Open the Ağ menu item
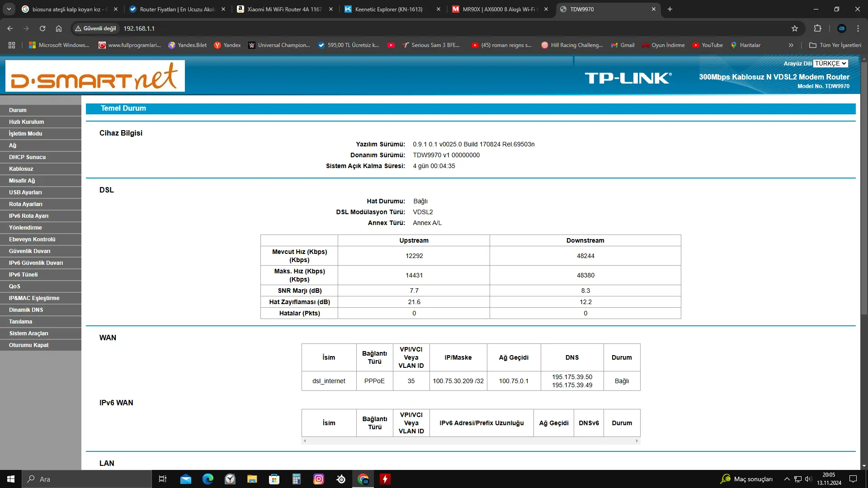 41,145
